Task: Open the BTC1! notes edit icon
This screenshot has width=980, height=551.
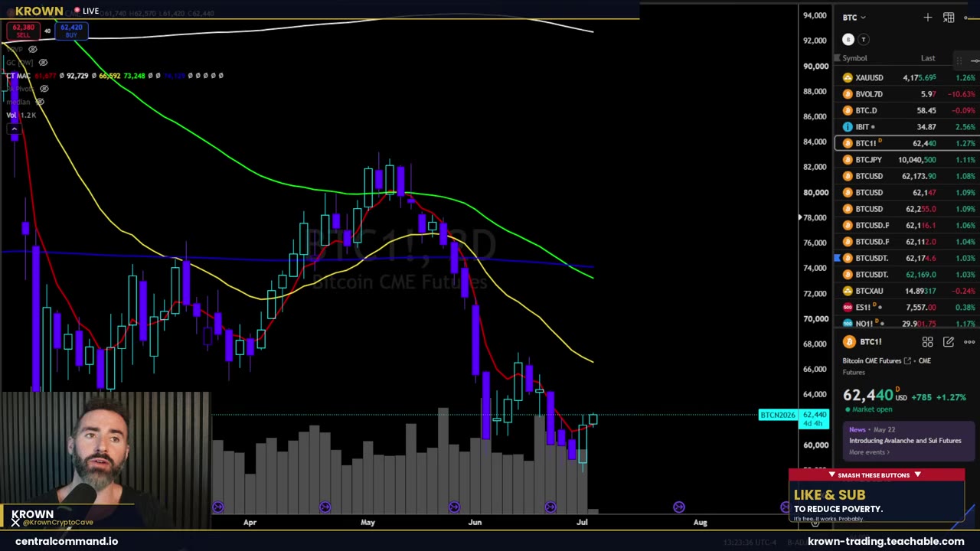Action: pos(949,342)
